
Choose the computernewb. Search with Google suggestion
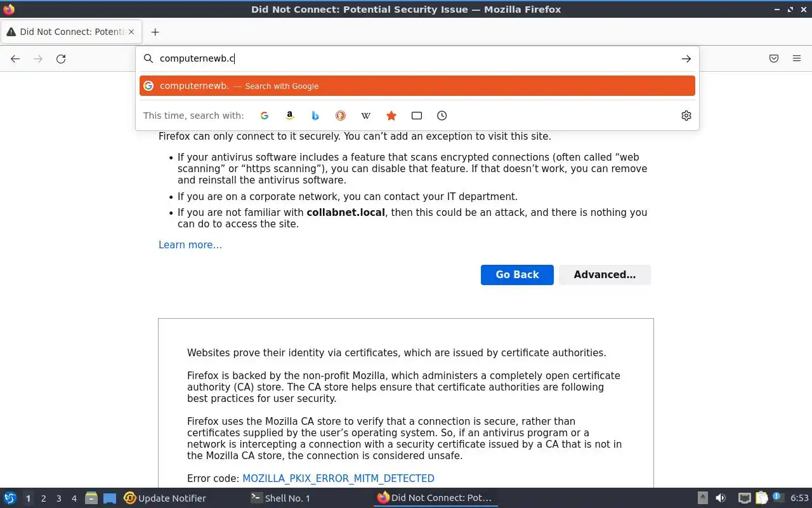[x=417, y=86]
